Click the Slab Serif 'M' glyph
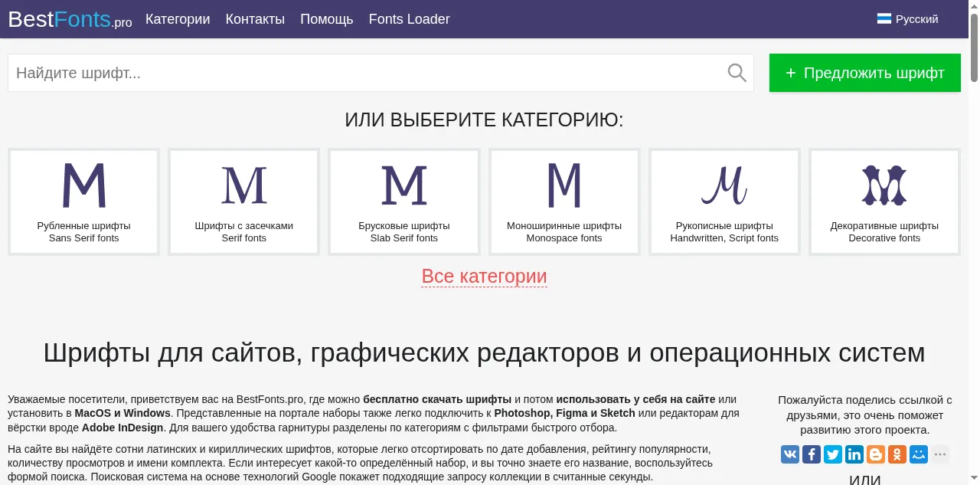 point(404,185)
